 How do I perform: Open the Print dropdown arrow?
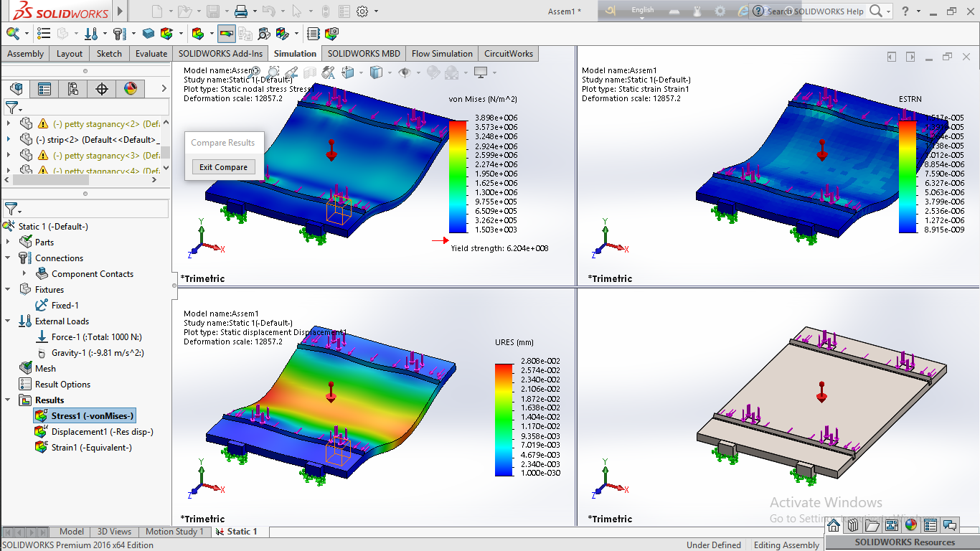[x=255, y=11]
